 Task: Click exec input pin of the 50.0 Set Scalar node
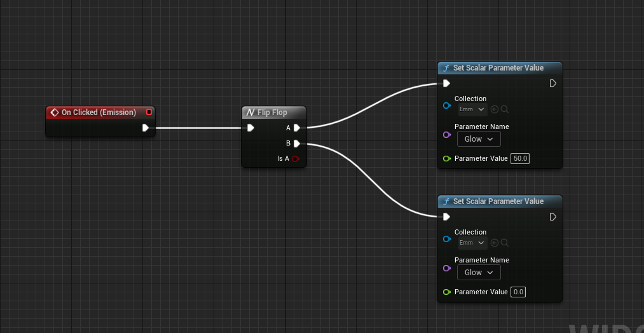tap(446, 83)
